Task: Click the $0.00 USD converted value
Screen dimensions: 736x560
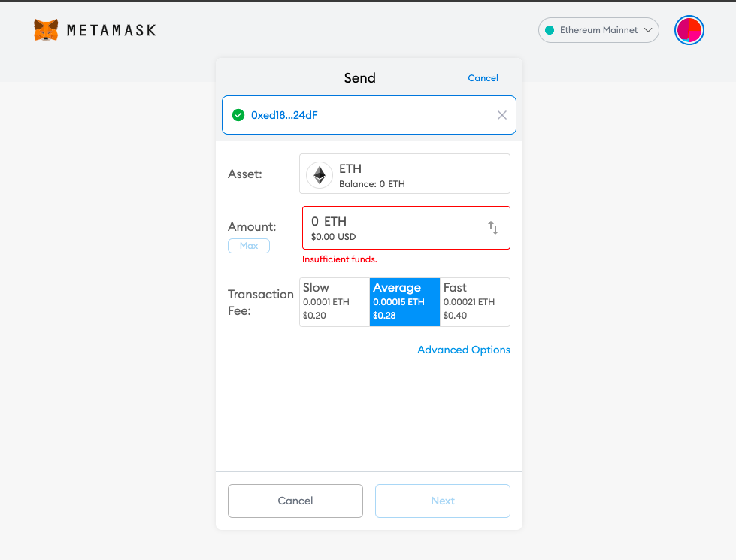Action: 333,237
